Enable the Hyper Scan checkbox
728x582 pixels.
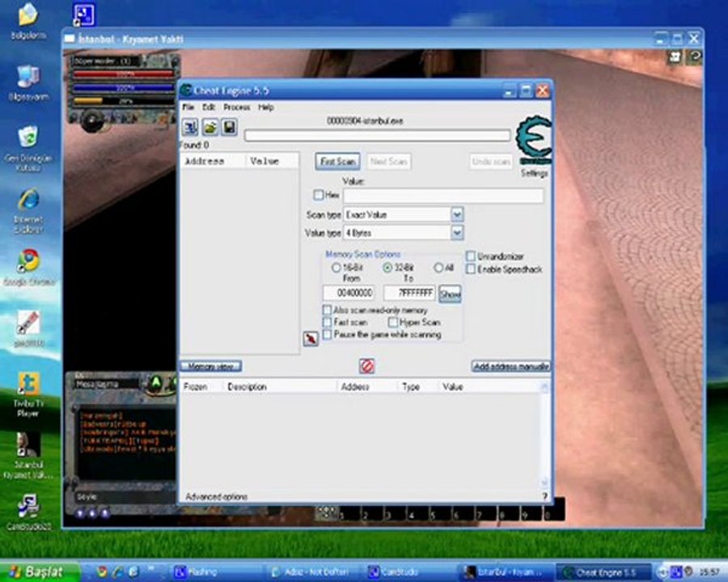[x=393, y=322]
